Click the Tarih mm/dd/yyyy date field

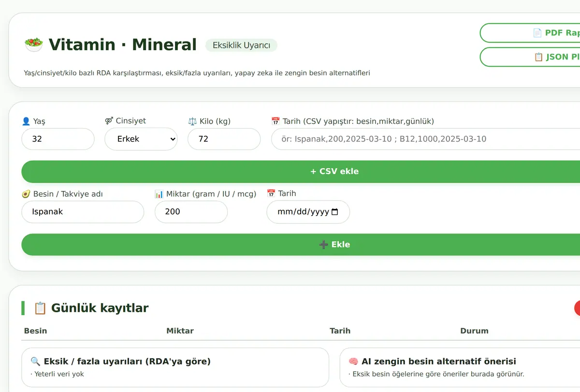308,212
